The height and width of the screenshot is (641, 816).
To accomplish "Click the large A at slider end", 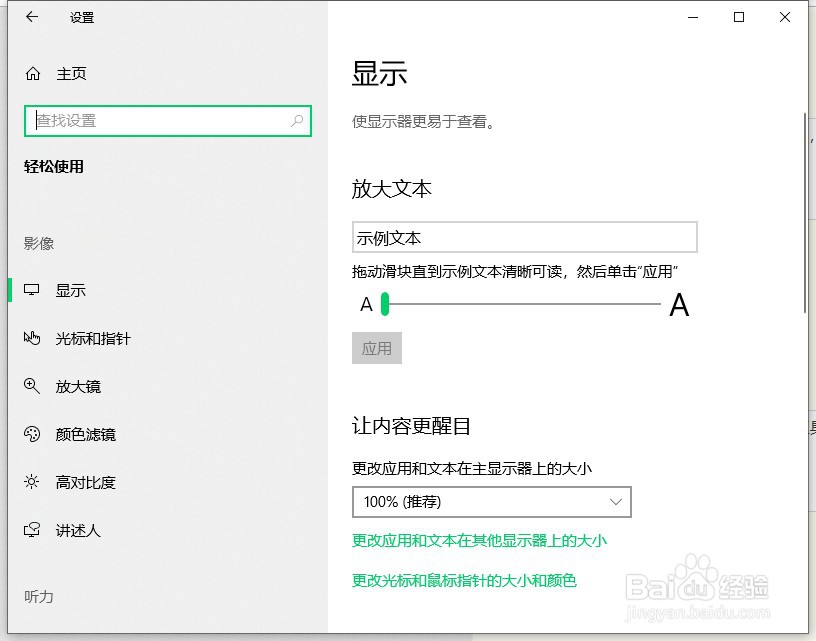I will (x=679, y=305).
